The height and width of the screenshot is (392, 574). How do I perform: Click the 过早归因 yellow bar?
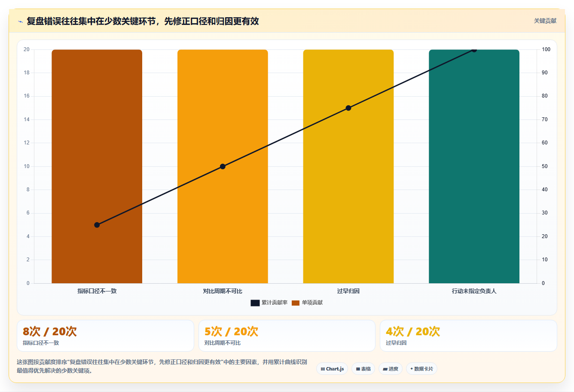pos(348,166)
